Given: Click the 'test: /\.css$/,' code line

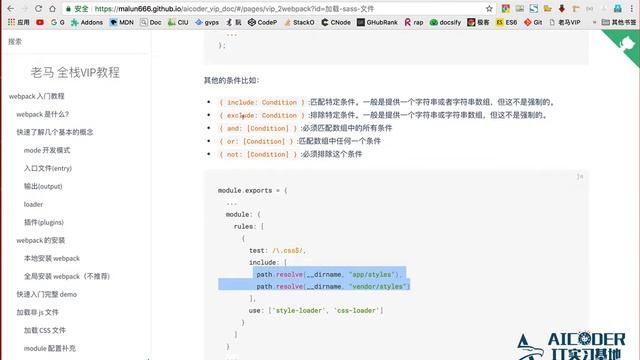Looking at the screenshot, I should click(x=277, y=251).
